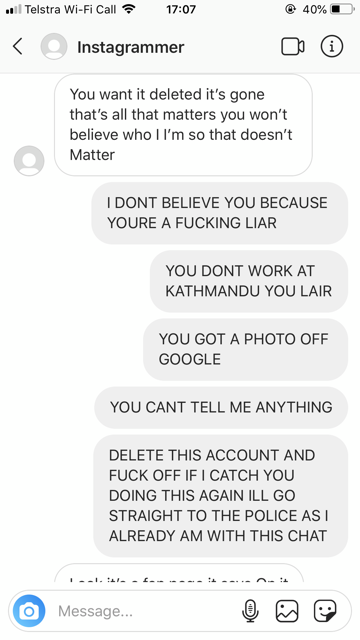Select 'YOU CANT TELL ME ANYTHING' message
Image resolution: width=360 pixels, height=640 pixels.
(221, 407)
